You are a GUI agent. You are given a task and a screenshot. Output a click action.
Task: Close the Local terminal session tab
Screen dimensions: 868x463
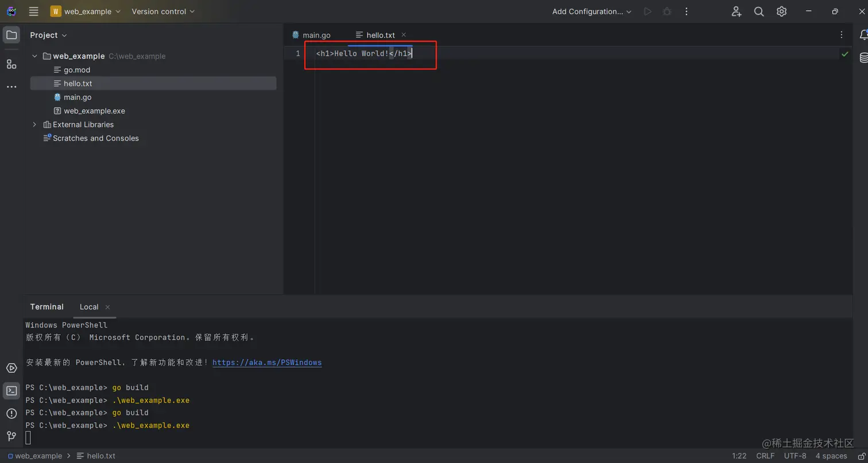[107, 307]
